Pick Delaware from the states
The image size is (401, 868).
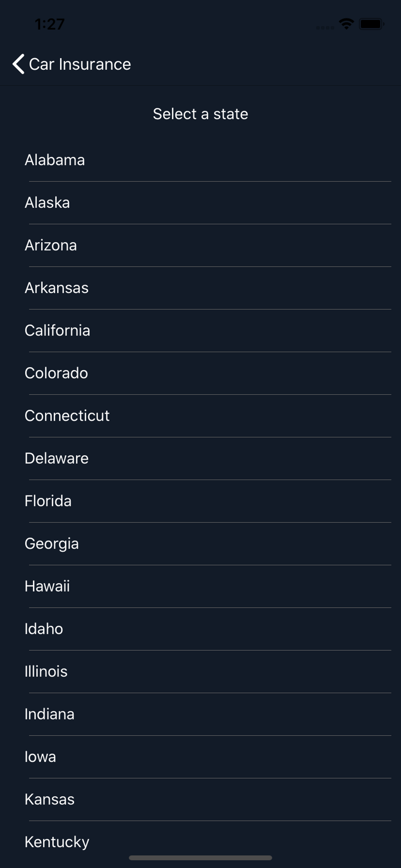(x=57, y=458)
